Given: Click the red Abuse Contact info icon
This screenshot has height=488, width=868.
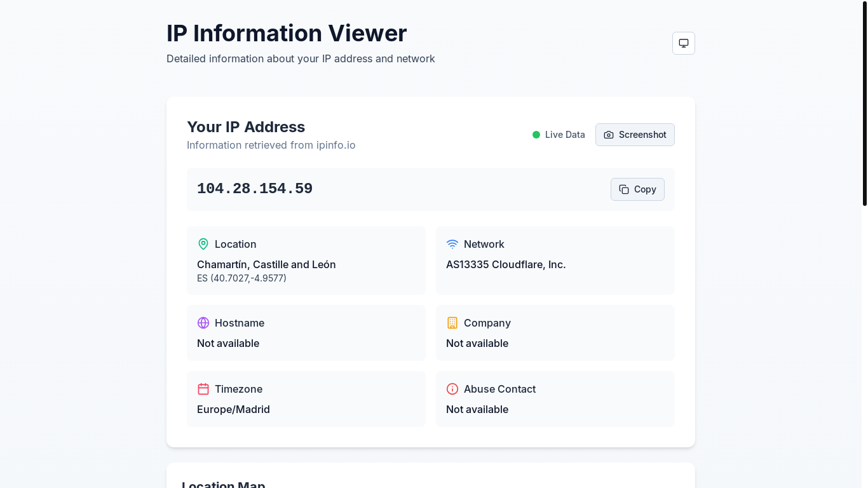Looking at the screenshot, I should 452,389.
